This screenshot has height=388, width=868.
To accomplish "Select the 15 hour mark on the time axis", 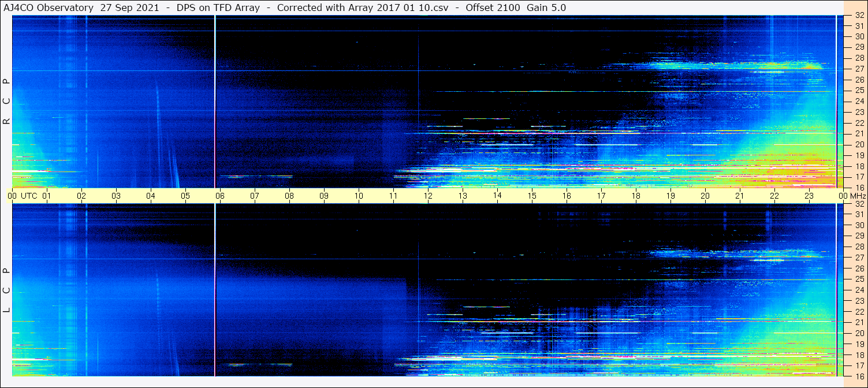I will point(532,196).
